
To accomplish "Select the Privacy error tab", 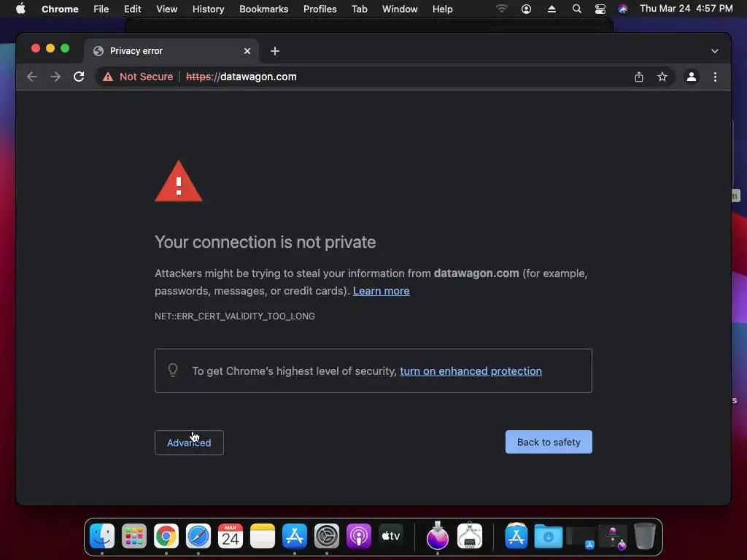I will (171, 51).
